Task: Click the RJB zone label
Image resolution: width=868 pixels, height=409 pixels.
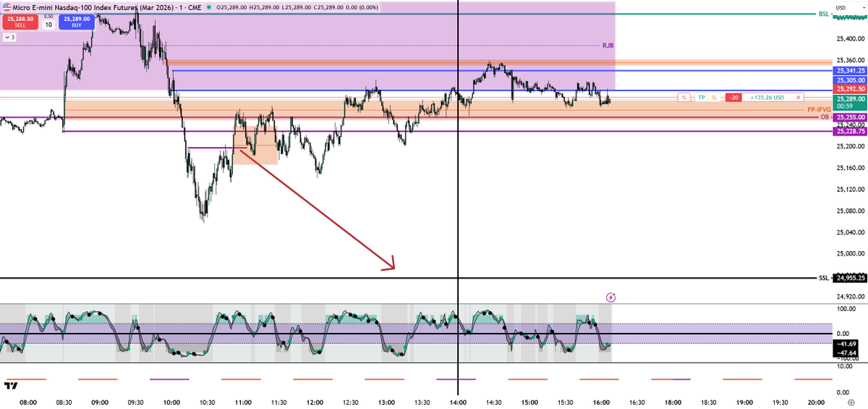Action: [608, 46]
